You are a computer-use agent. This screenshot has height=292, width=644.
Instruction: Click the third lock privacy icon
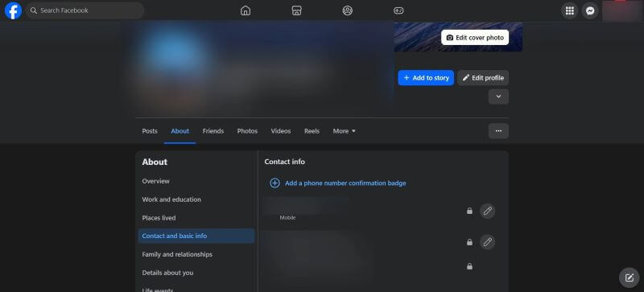pos(469,266)
